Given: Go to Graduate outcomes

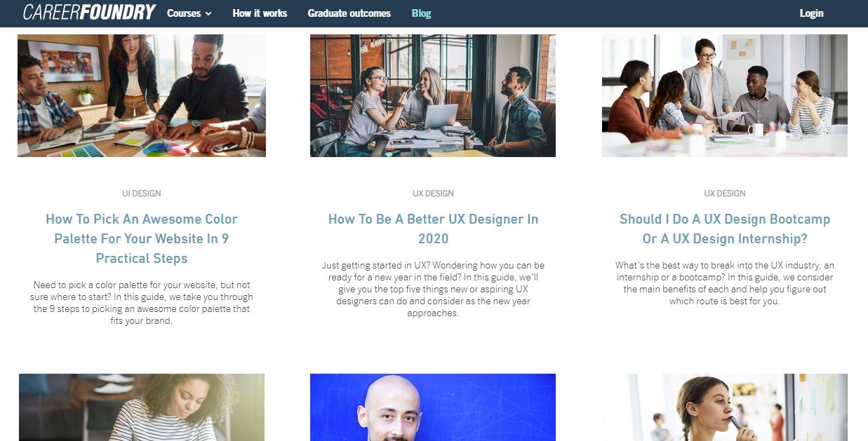Looking at the screenshot, I should 349,13.
